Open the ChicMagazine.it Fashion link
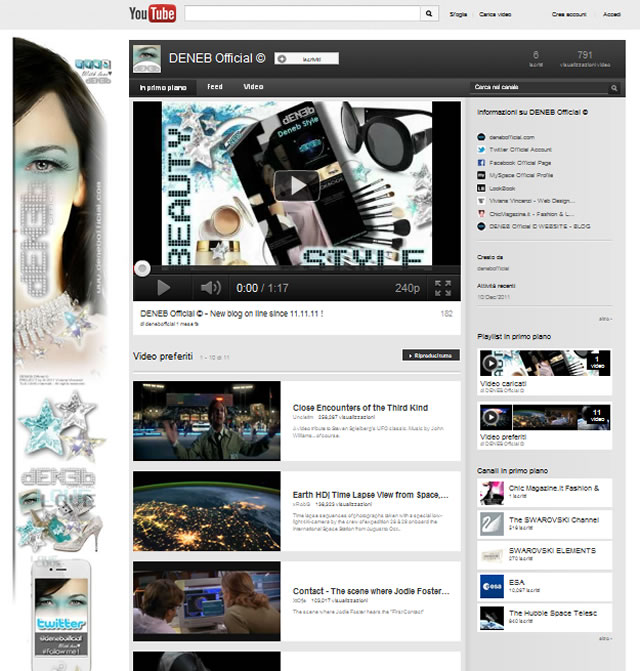 [x=531, y=214]
